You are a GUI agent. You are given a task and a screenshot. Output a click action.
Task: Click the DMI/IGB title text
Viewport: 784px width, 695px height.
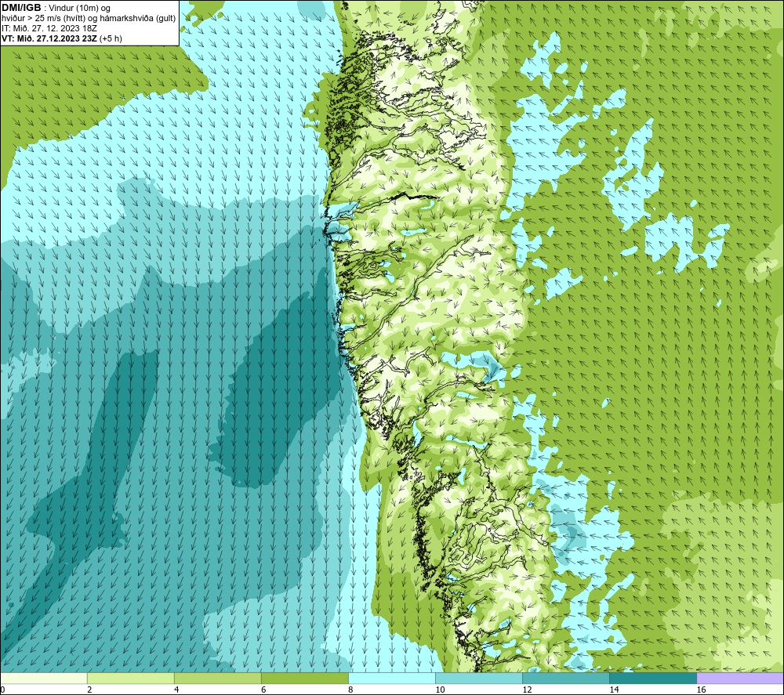(21, 8)
